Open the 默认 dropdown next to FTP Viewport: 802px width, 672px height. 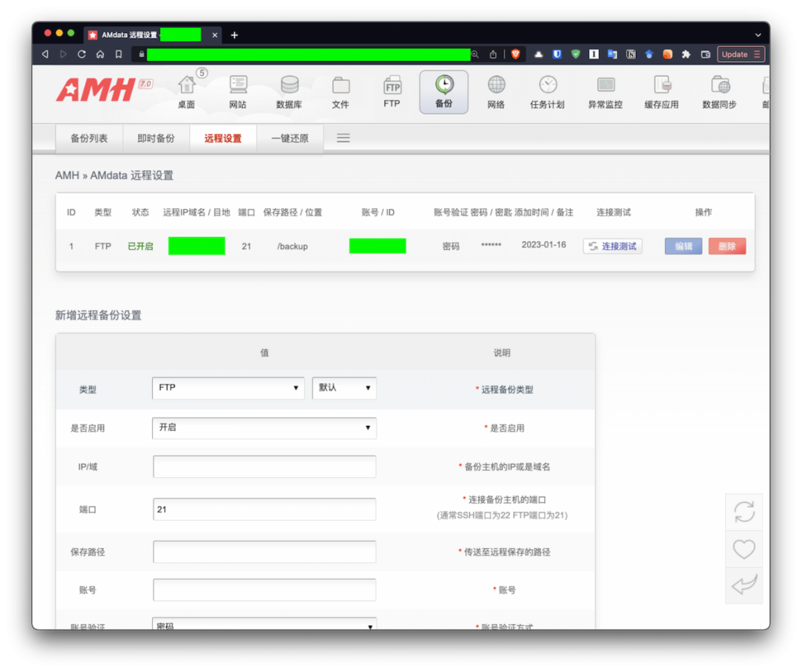[x=345, y=388]
